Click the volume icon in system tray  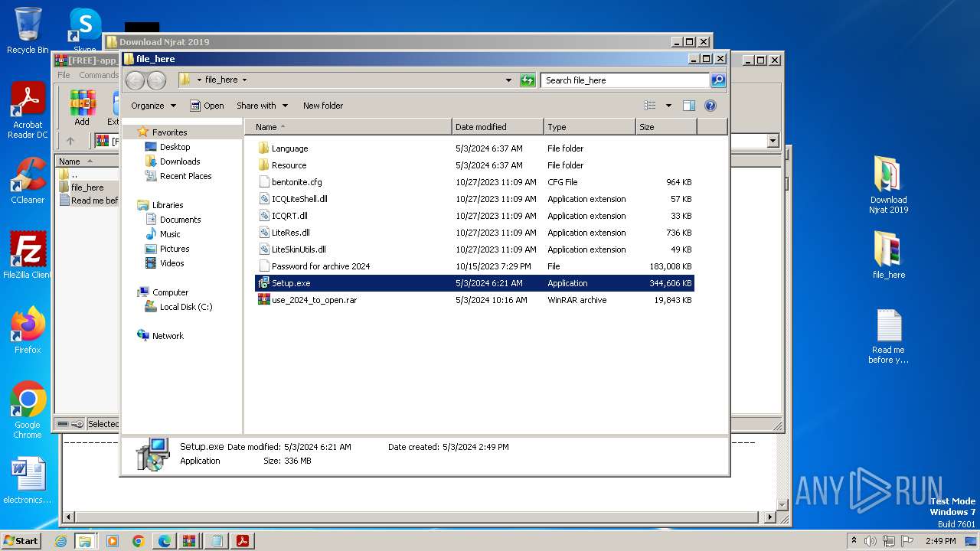[871, 541]
